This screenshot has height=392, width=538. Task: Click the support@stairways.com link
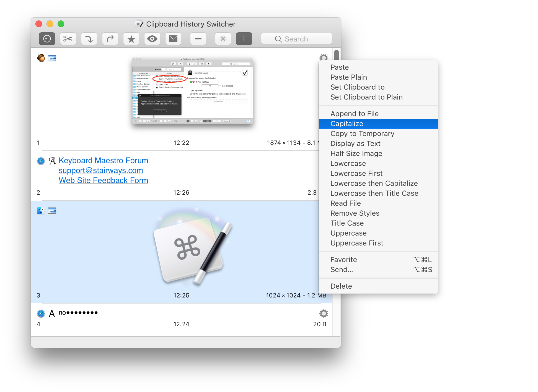[101, 170]
